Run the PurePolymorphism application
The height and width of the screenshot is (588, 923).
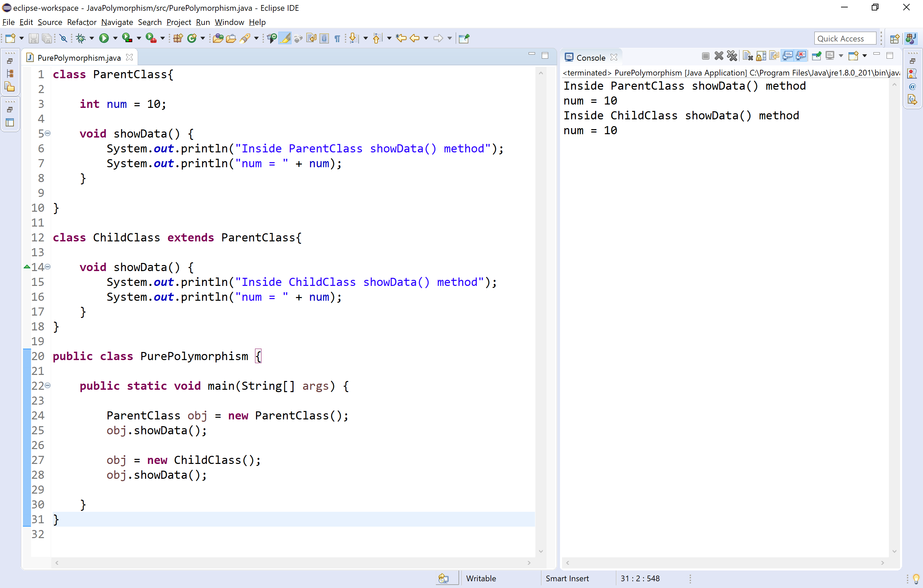click(x=104, y=38)
